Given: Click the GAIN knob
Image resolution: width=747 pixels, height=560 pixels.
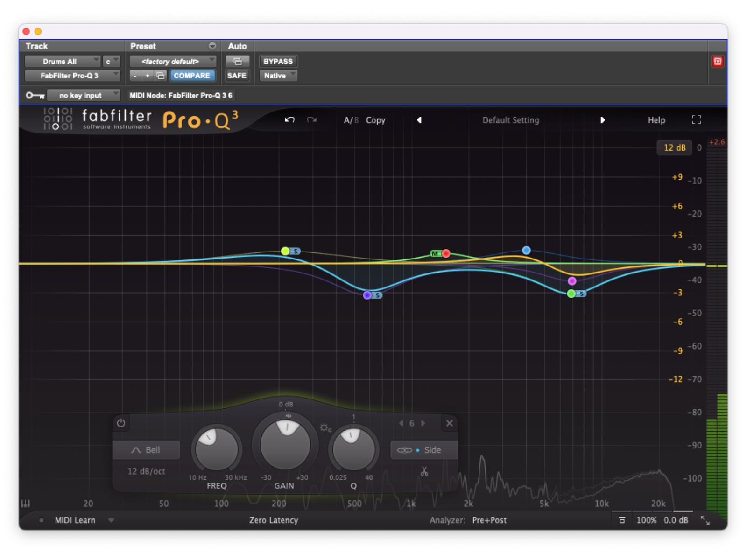Looking at the screenshot, I should coord(285,444).
